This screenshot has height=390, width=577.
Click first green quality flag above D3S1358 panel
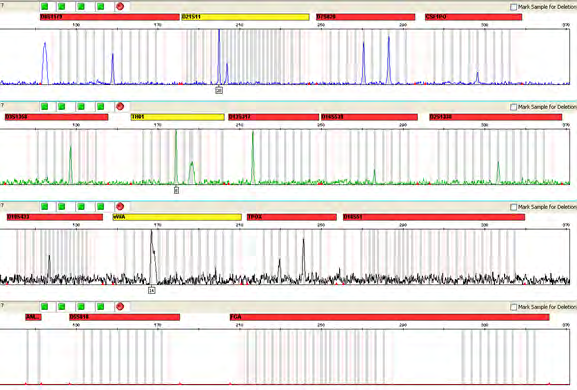[x=45, y=107]
